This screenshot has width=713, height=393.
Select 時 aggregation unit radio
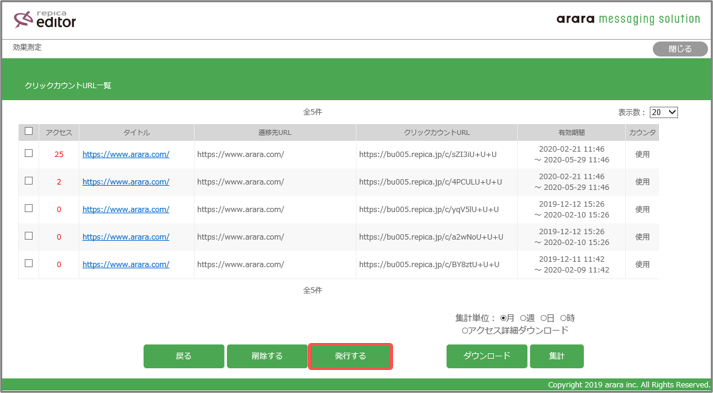(x=563, y=318)
